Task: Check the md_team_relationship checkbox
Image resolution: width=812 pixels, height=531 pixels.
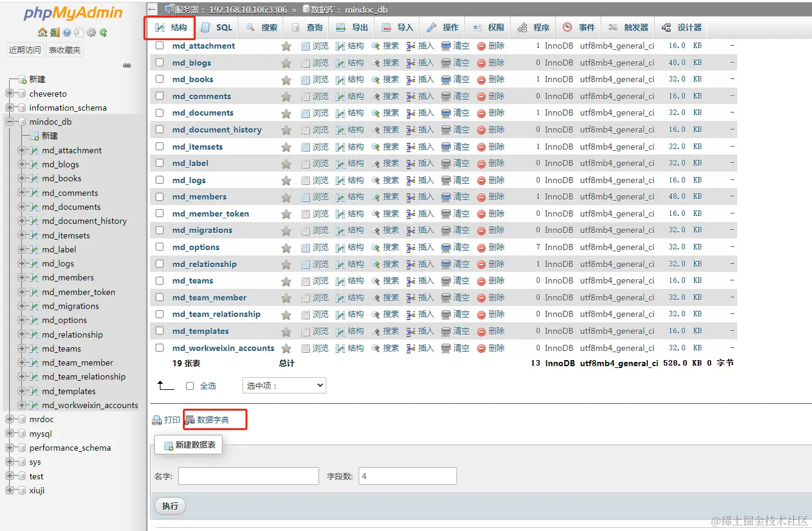Action: click(x=160, y=314)
